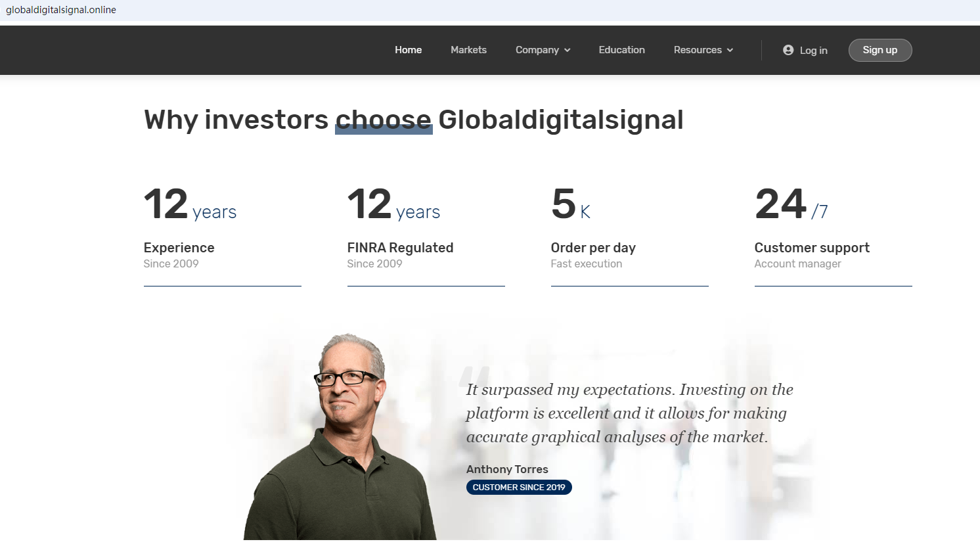Click the Resources menu label
Image resolution: width=980 pixels, height=548 pixels.
click(697, 50)
